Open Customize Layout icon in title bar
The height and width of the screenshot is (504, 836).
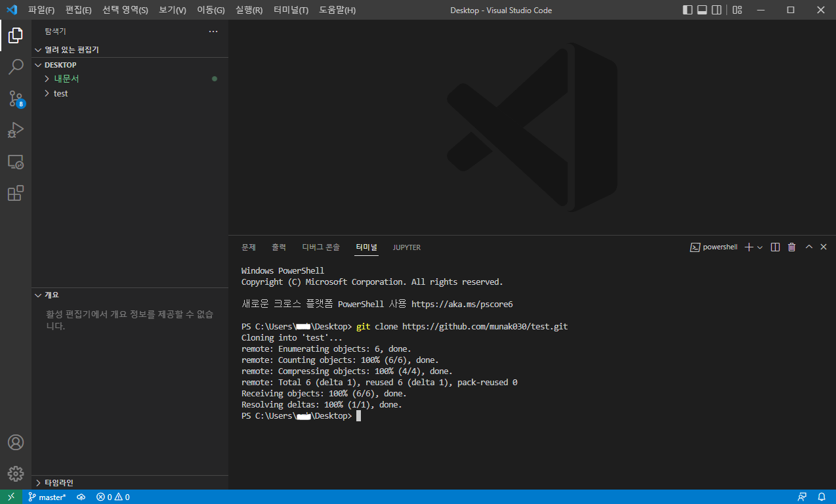(x=738, y=10)
